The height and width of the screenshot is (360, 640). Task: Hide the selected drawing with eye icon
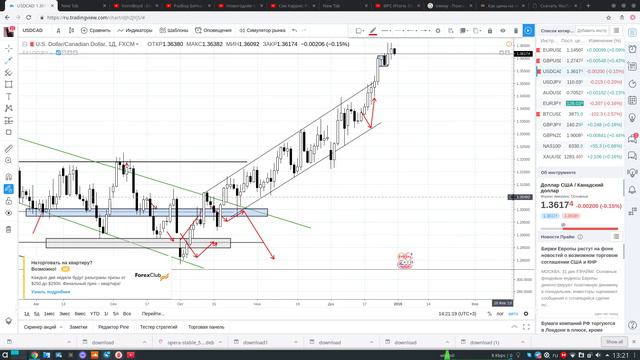coord(503,31)
